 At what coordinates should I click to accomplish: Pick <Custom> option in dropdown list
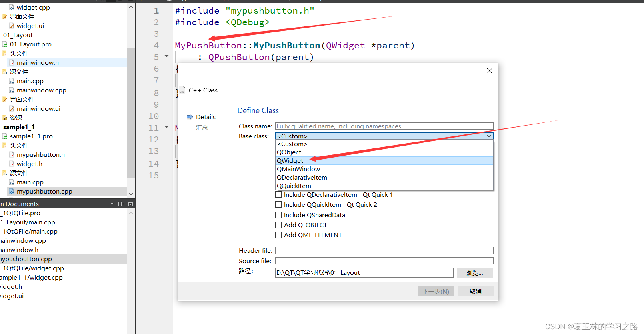tap(384, 144)
